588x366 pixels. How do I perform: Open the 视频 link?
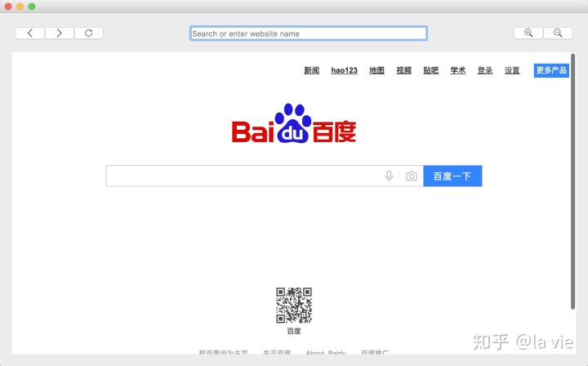coord(404,70)
